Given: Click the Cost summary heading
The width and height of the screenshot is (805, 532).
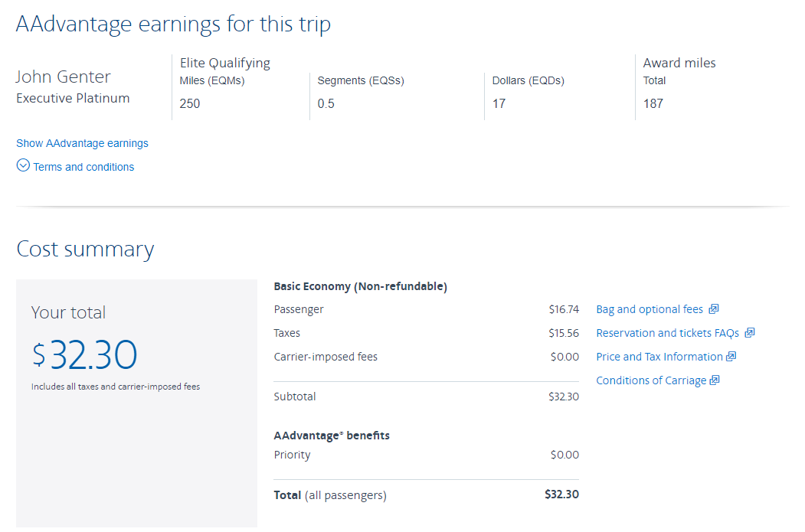Looking at the screenshot, I should pos(85,250).
